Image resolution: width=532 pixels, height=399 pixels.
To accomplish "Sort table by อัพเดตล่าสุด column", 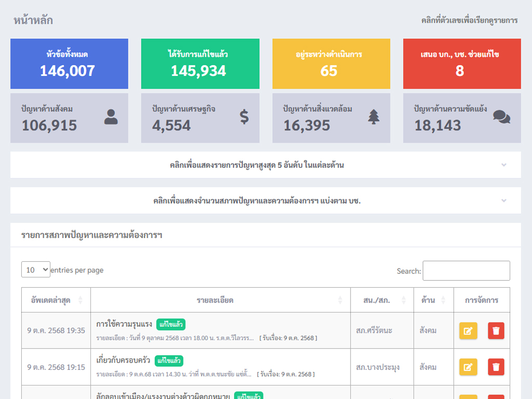I will pos(56,300).
